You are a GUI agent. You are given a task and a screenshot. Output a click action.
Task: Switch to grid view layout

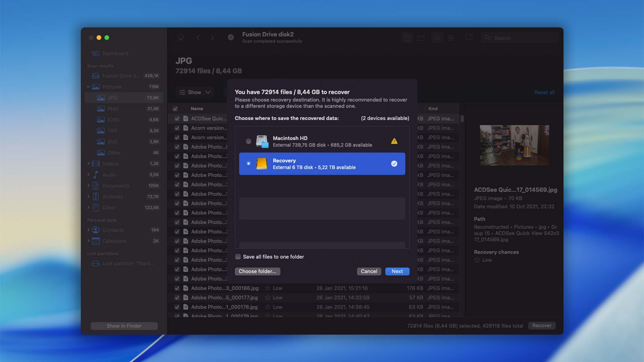pos(451,37)
